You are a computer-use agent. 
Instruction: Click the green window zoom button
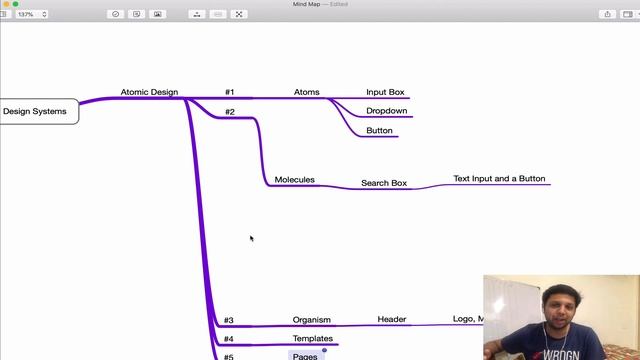pos(16,4)
